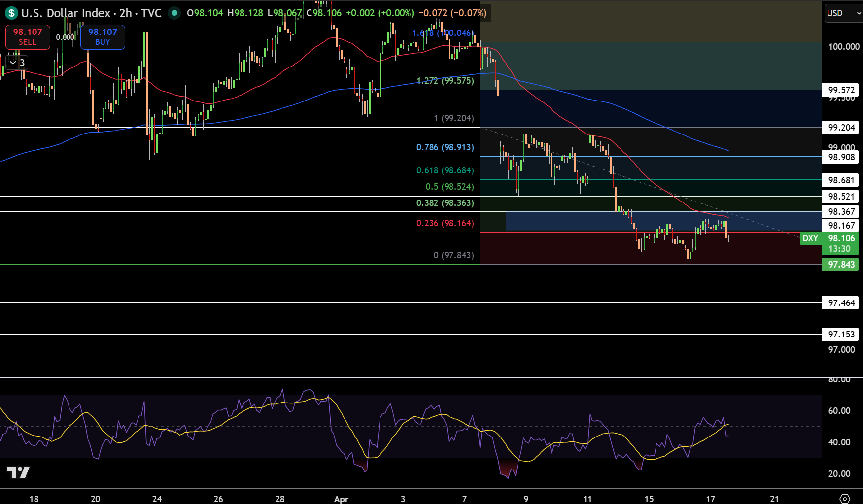Click the −0.072 (−0.07%) change value in the header
863x504 pixels.
[452, 13]
